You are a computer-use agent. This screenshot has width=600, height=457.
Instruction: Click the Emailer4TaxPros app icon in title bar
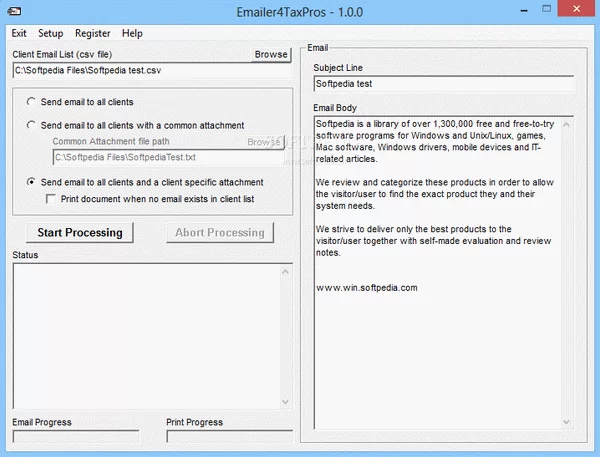(15, 11)
